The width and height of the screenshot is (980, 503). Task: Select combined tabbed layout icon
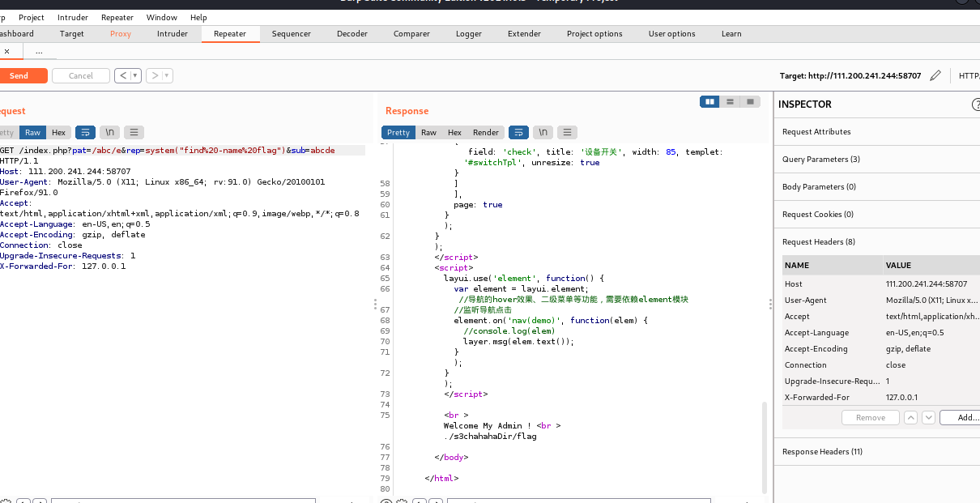coord(751,101)
